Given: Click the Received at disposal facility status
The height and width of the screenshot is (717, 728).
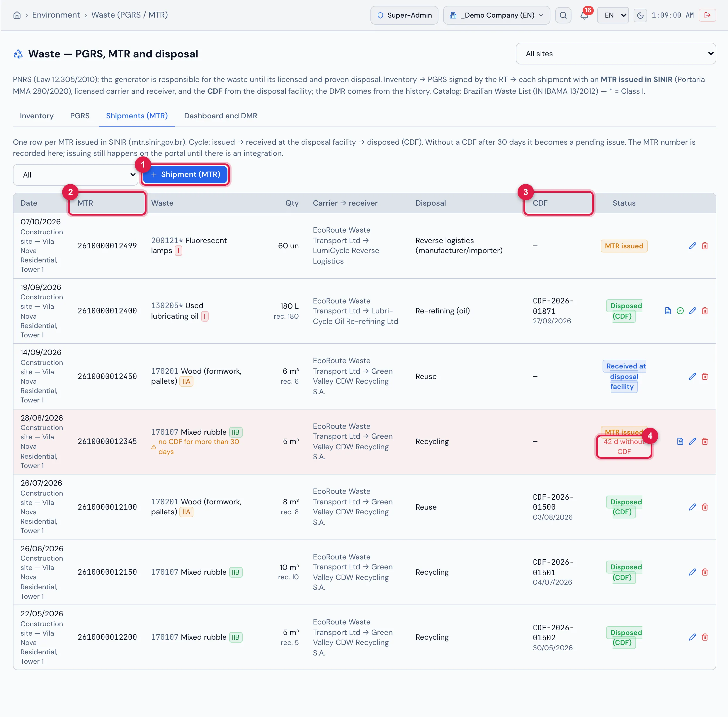Looking at the screenshot, I should click(x=624, y=377).
